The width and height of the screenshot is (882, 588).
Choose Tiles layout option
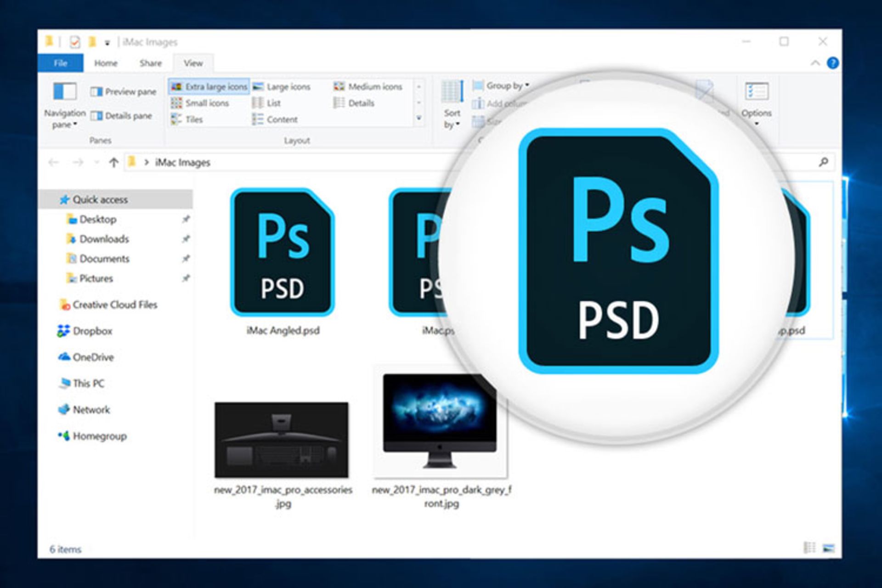point(187,120)
